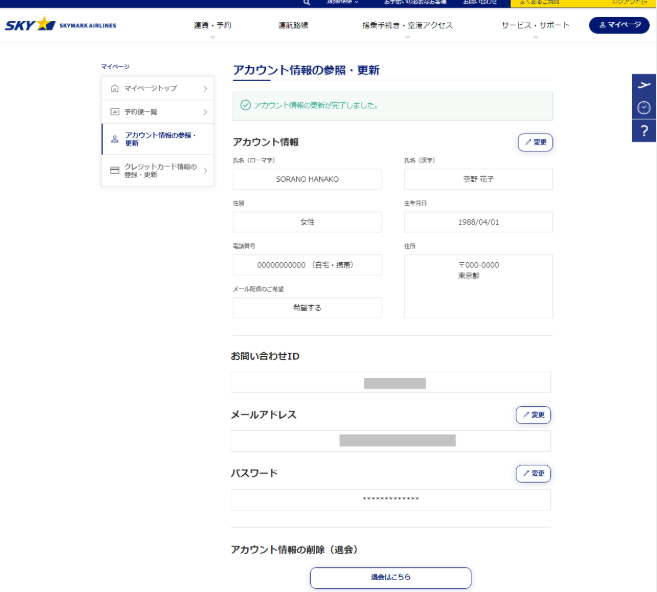Screen dimensions: 657x592
Task: Click the masked password asterisks field
Action: click(x=391, y=499)
